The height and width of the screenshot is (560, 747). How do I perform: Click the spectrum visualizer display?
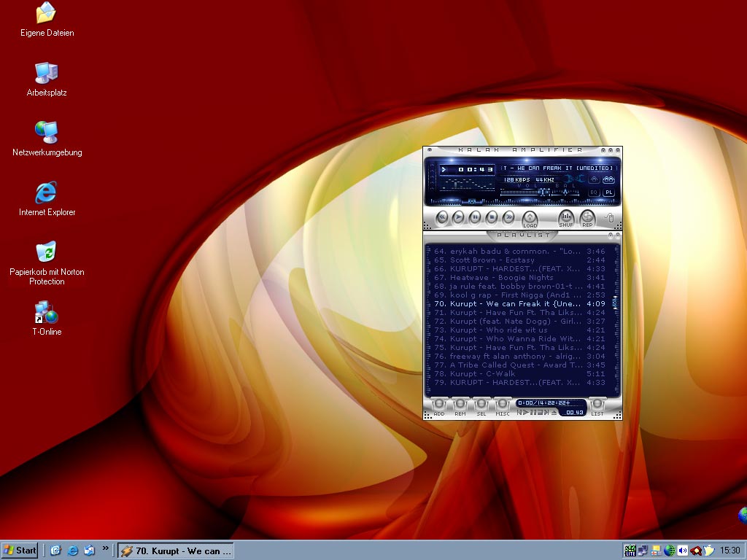click(467, 184)
